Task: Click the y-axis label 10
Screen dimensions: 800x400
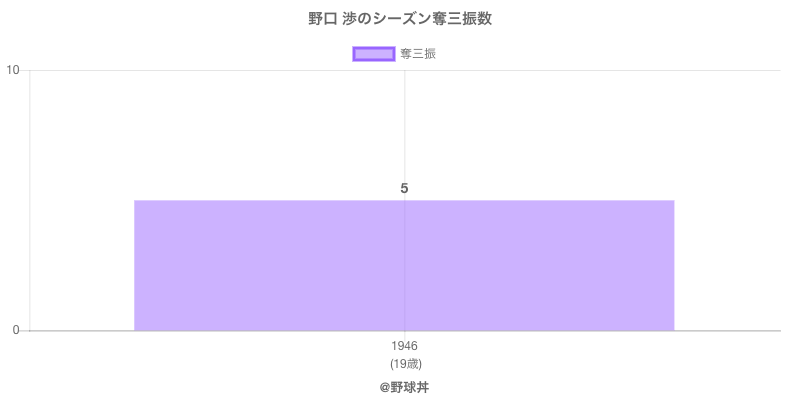Action: [x=14, y=70]
